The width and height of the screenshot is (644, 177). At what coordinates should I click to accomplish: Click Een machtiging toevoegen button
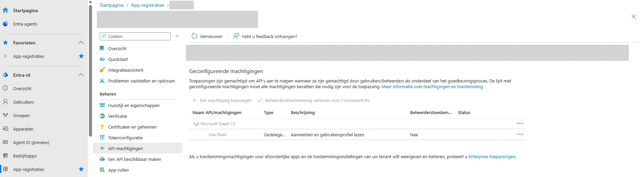[222, 100]
